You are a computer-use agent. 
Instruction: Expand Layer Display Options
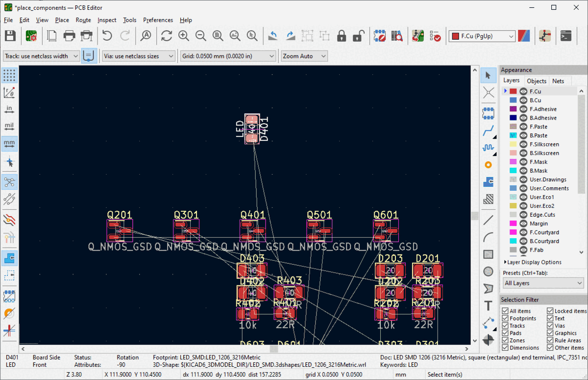point(533,262)
